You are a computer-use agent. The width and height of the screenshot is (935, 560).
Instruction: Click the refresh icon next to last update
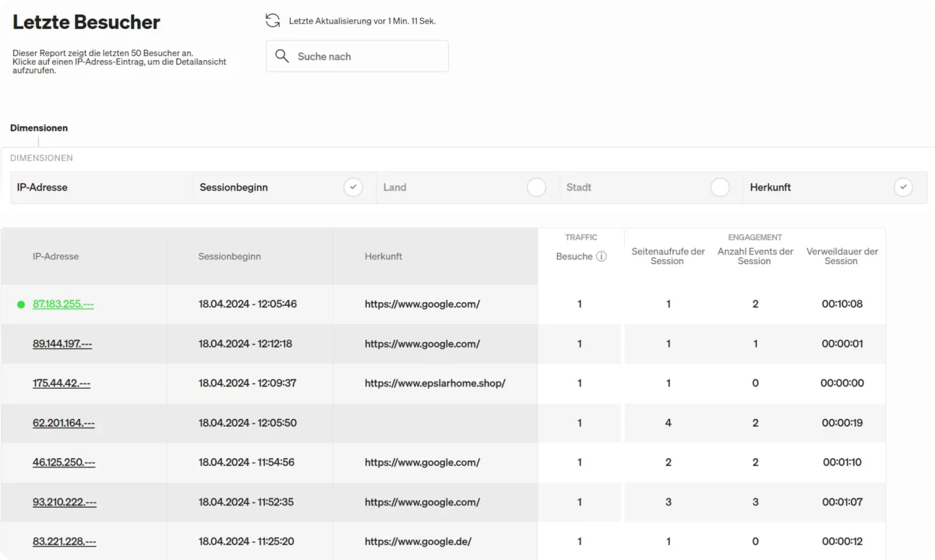click(x=273, y=21)
